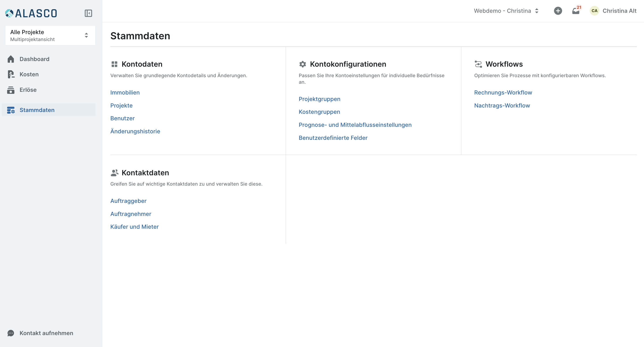Click the Stammdaten page heading
This screenshot has height=347, width=644.
pos(140,36)
